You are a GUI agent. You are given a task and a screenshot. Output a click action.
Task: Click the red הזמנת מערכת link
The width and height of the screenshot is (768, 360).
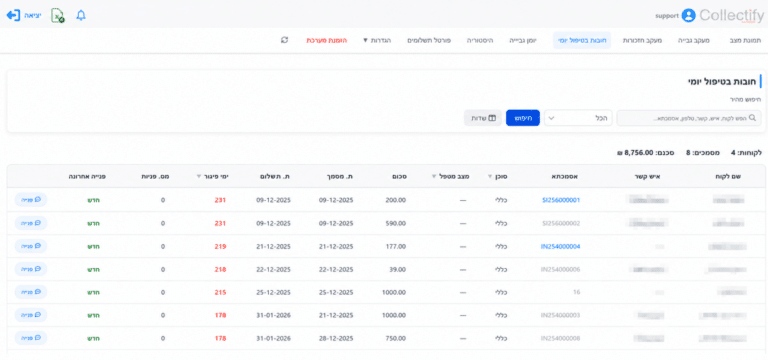pyautogui.click(x=327, y=40)
